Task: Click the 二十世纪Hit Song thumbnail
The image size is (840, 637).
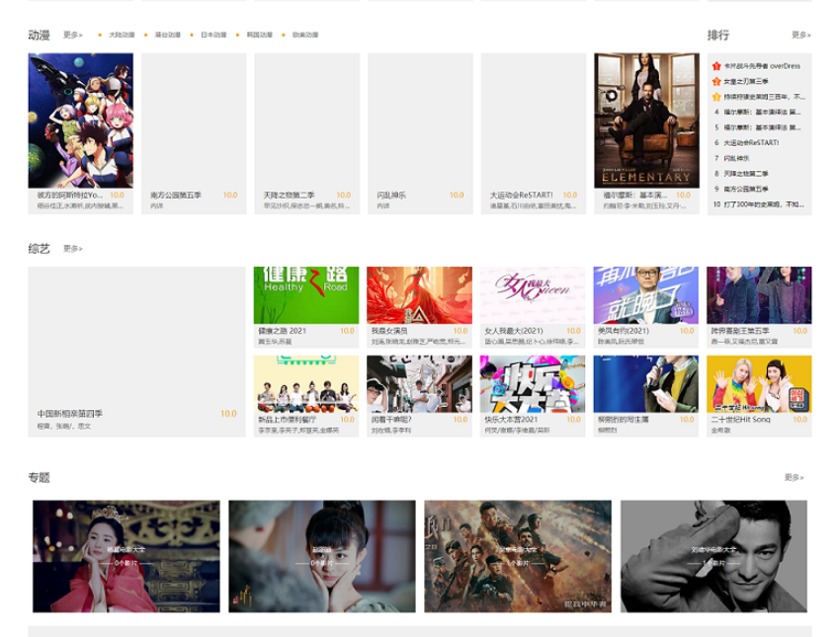Action: (759, 383)
